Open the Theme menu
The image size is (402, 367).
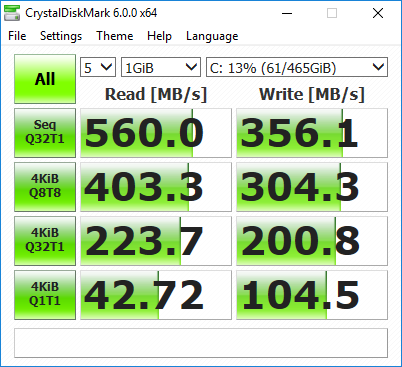[x=115, y=36]
